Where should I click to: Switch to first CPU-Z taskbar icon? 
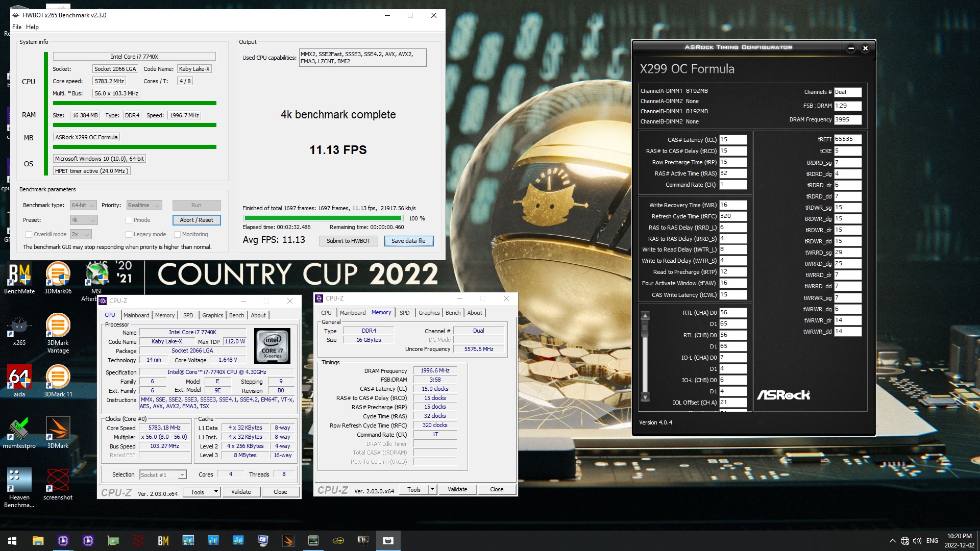coord(63,541)
